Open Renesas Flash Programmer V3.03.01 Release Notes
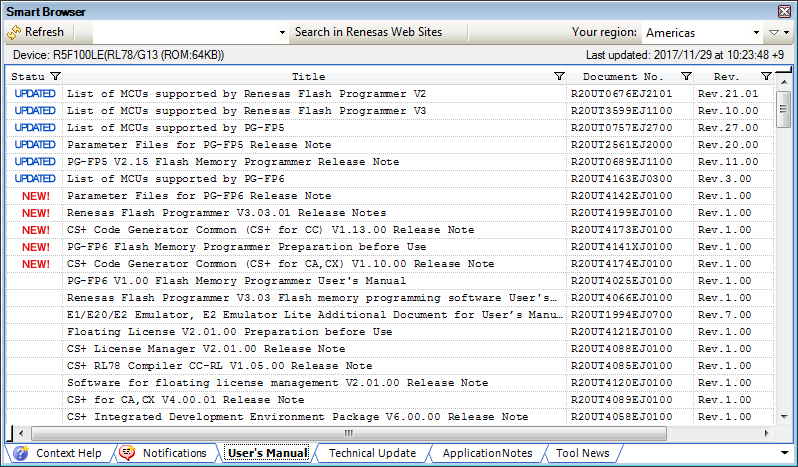The width and height of the screenshot is (798, 467). pyautogui.click(x=226, y=213)
